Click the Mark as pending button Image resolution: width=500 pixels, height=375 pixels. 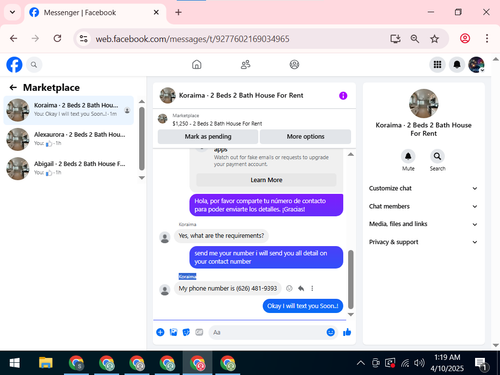208,137
